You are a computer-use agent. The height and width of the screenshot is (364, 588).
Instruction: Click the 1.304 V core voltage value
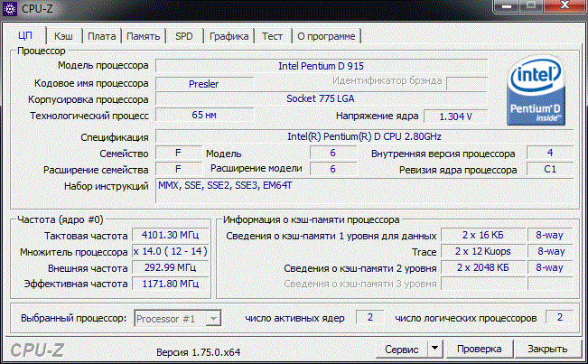pos(455,117)
